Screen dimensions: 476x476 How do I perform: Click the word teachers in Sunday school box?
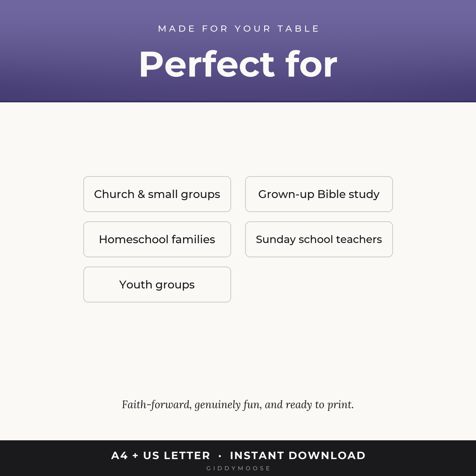pyautogui.click(x=359, y=239)
